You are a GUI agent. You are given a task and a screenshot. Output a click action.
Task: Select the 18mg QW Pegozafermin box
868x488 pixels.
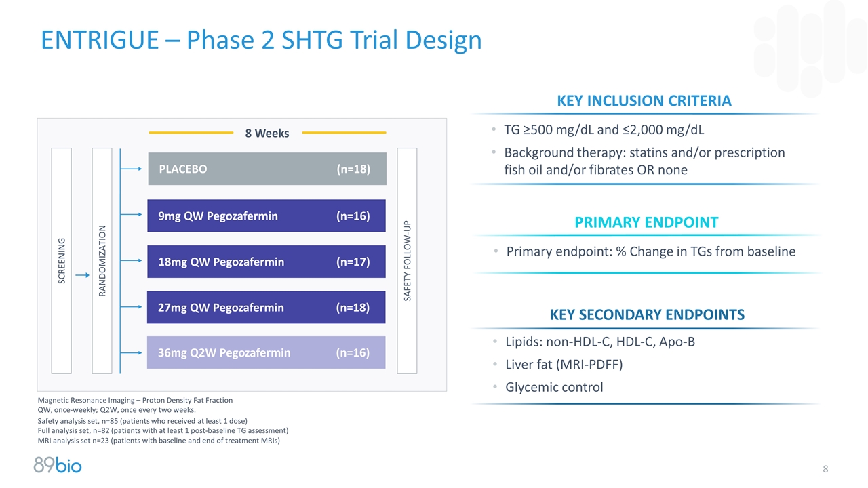(267, 262)
